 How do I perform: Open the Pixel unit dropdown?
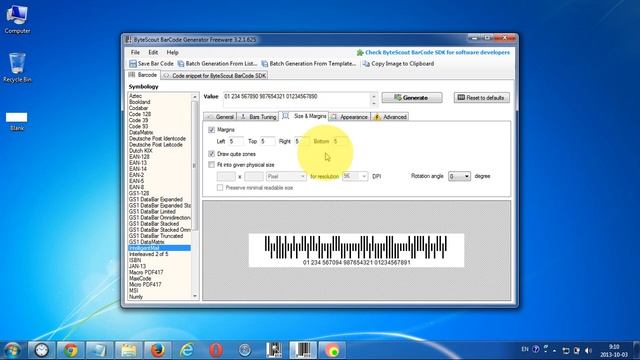coord(286,176)
